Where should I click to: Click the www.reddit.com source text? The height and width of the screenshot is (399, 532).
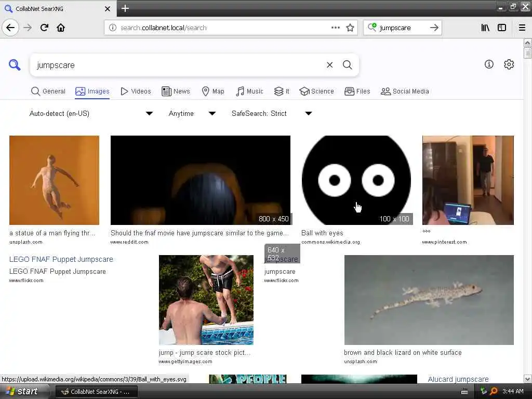[x=129, y=242]
